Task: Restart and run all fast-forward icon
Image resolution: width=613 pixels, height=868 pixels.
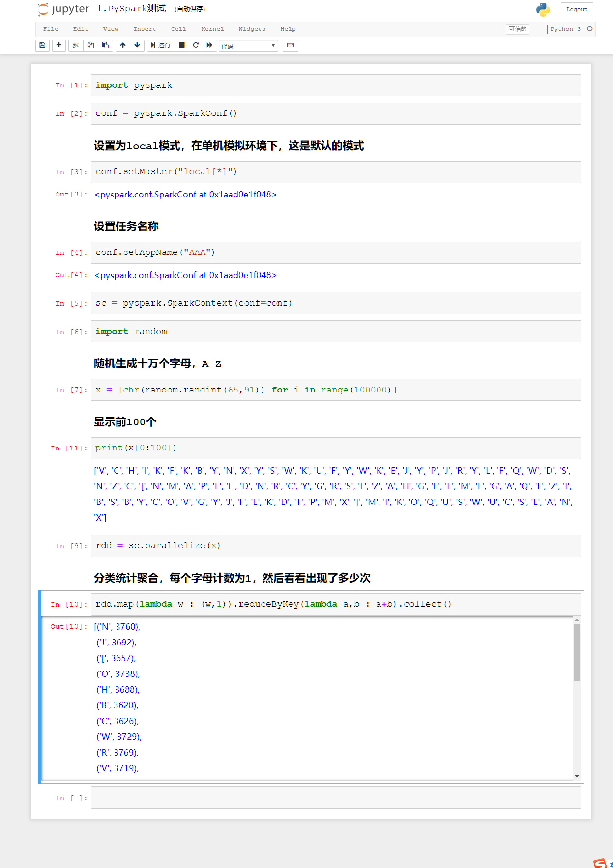Action: point(209,46)
